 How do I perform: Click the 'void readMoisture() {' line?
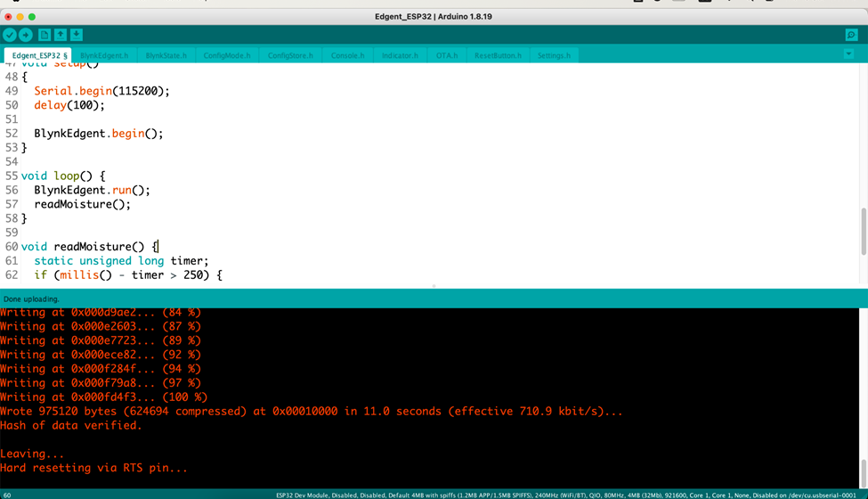click(90, 247)
